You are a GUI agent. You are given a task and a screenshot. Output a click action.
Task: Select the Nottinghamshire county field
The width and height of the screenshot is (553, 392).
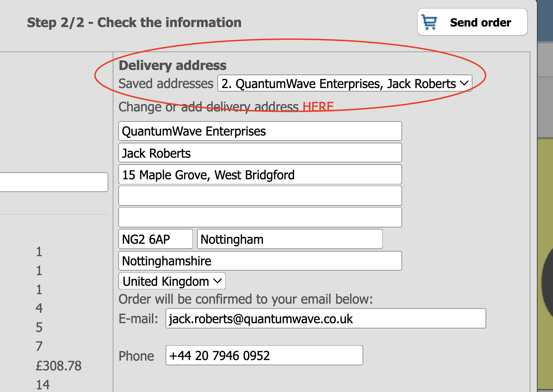(260, 261)
